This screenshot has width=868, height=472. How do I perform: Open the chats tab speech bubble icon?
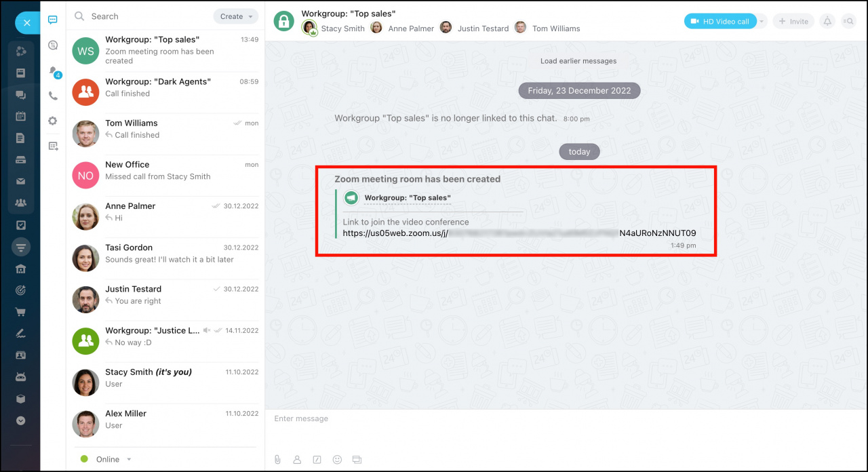(53, 20)
